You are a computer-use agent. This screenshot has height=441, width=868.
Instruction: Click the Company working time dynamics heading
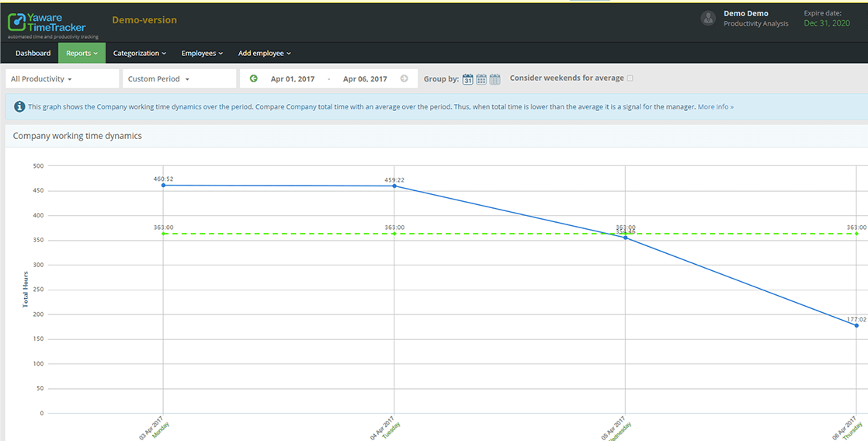click(x=78, y=136)
